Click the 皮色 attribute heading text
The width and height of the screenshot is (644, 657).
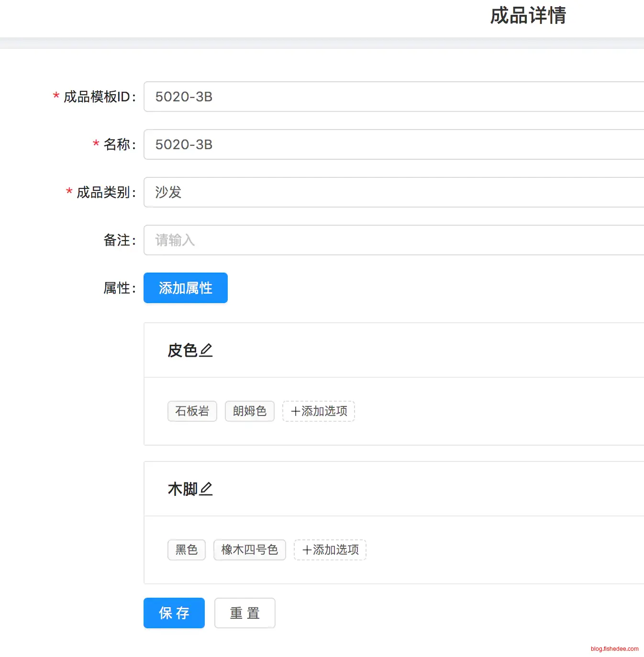(182, 350)
